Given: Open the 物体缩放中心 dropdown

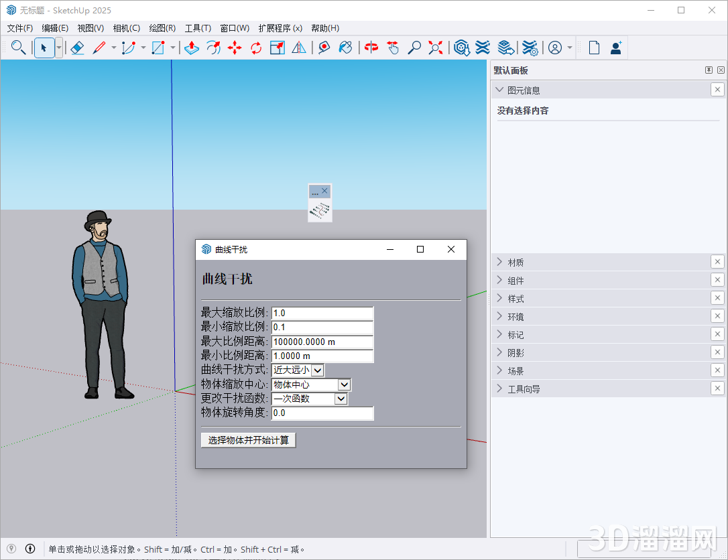Looking at the screenshot, I should point(344,384).
